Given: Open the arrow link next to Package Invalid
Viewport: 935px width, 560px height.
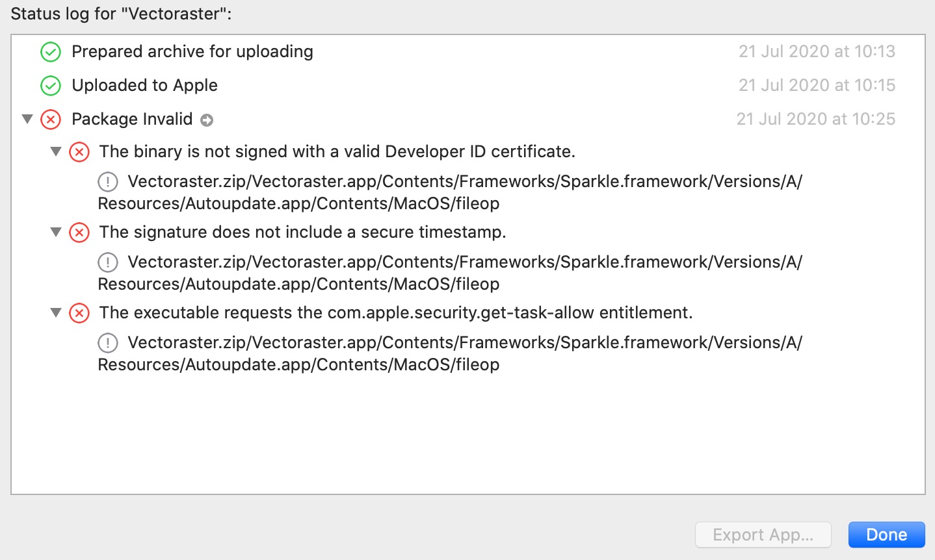Looking at the screenshot, I should (x=206, y=120).
